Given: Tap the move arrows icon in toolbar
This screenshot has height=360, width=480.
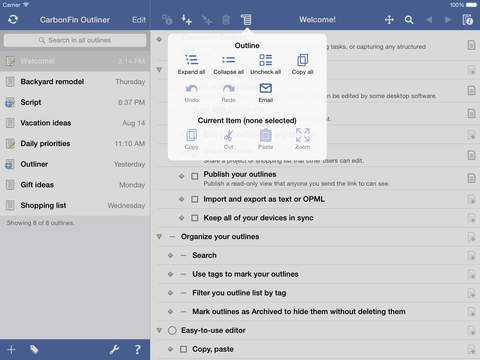Looking at the screenshot, I should [389, 20].
